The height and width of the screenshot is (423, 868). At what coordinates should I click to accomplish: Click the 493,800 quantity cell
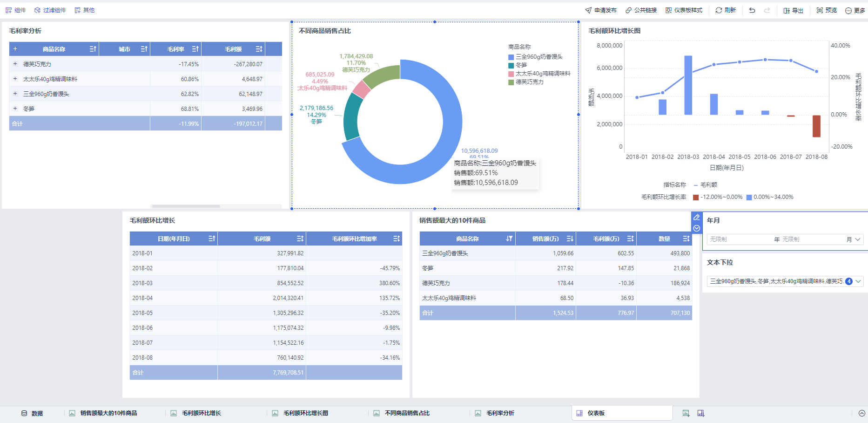pos(664,253)
